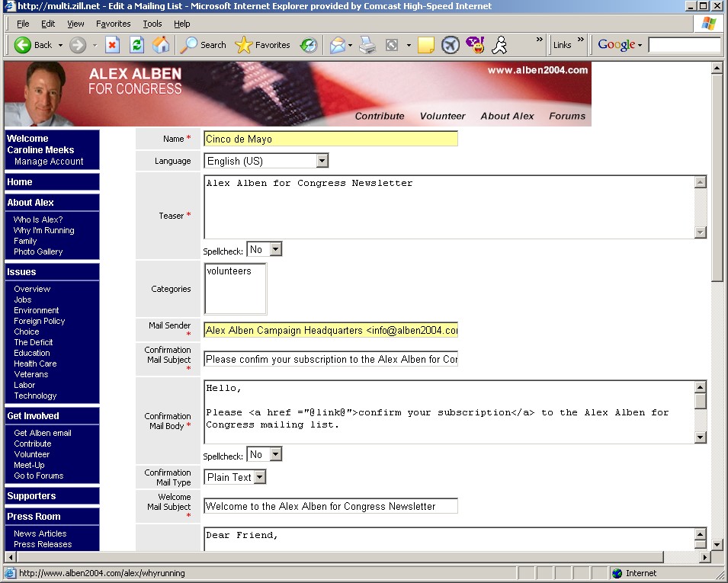Go to the browser Home icon
This screenshot has height=583, width=728.
click(161, 45)
